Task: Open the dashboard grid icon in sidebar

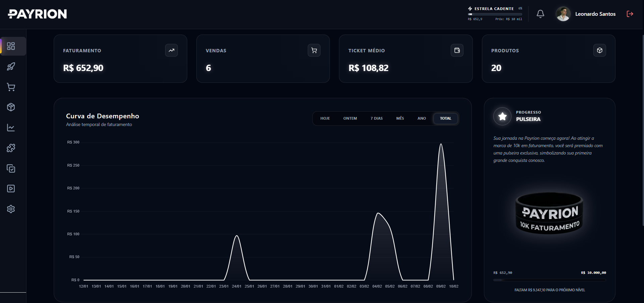Action: 11,46
